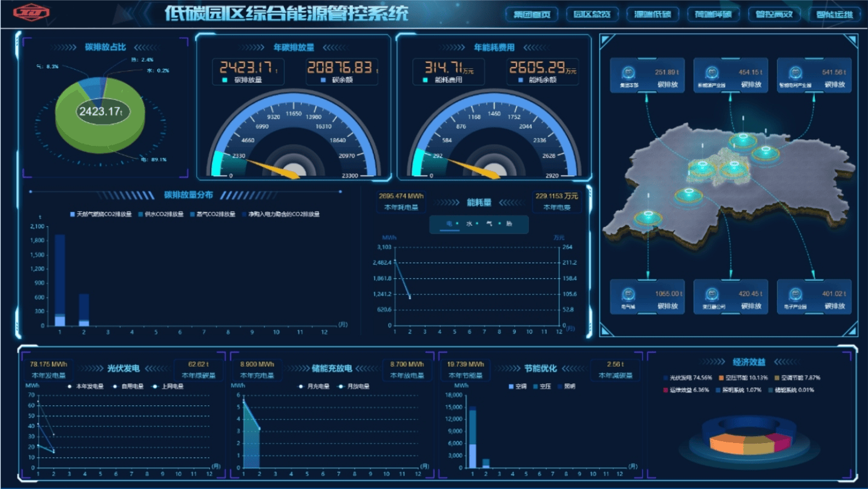Toggle the 空调 legend in energy-saving chart

tap(512, 386)
